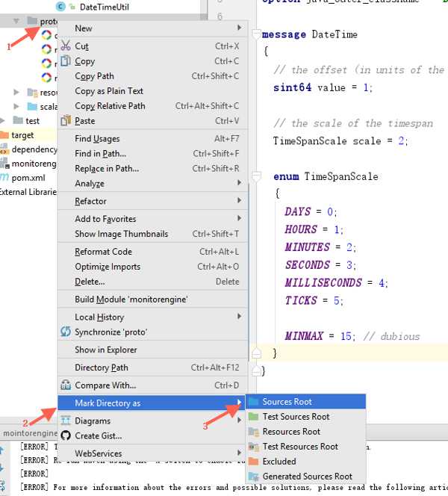Open the Refactor submenu arrow
Viewport: 448px width, 496px height.
pyautogui.click(x=240, y=200)
